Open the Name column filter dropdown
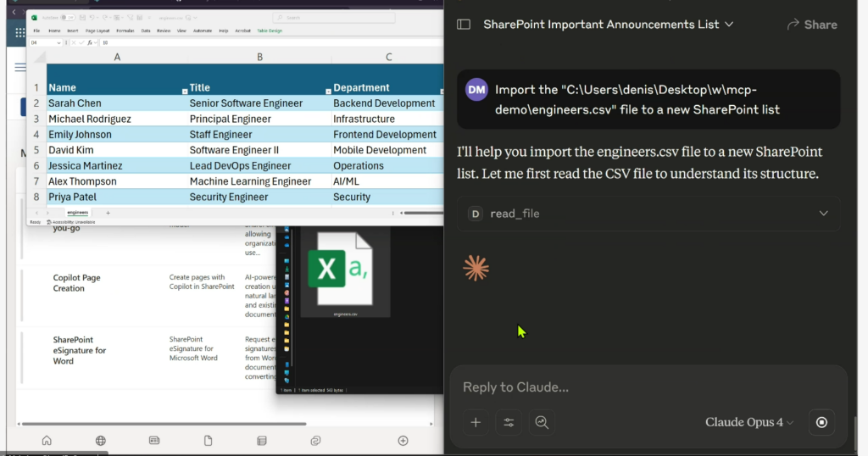The height and width of the screenshot is (456, 868). point(184,92)
